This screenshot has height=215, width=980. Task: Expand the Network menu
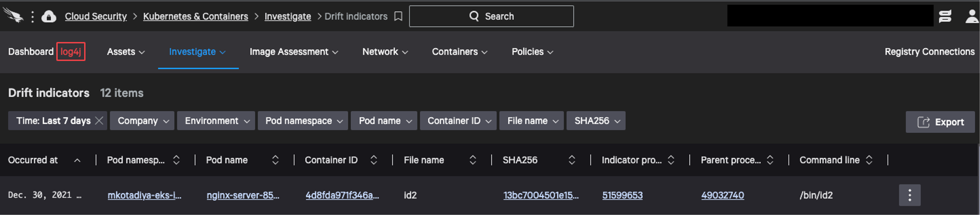(385, 52)
